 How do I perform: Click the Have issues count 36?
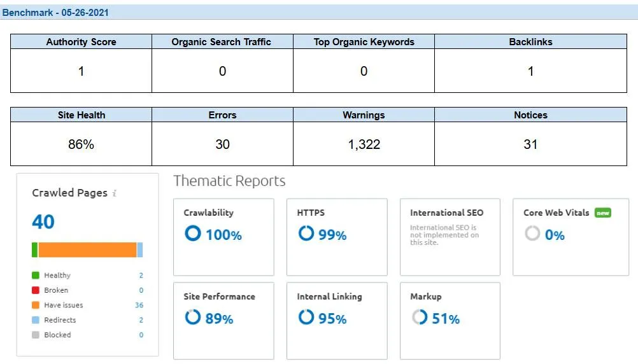(x=139, y=305)
